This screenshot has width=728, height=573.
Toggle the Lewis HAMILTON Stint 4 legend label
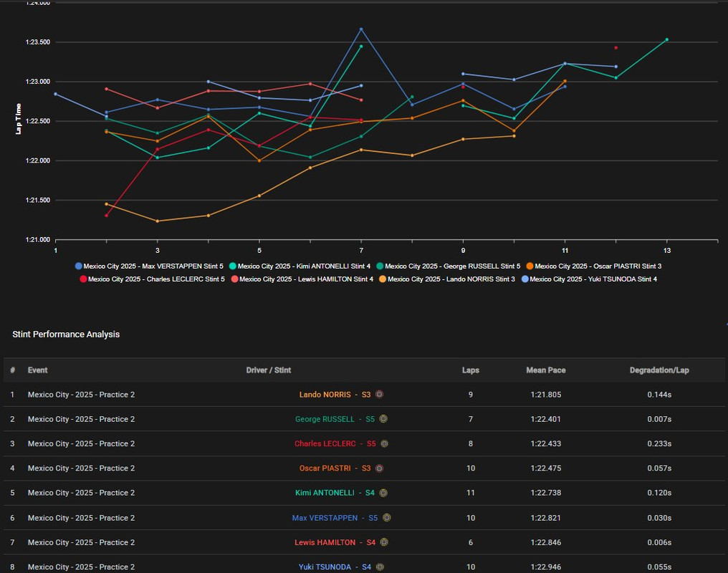pos(307,279)
